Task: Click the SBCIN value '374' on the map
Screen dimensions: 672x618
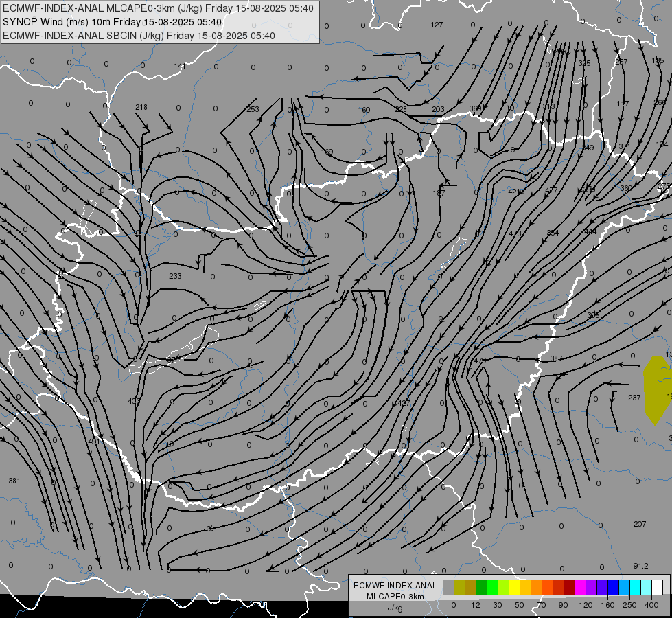Action: click(x=173, y=360)
